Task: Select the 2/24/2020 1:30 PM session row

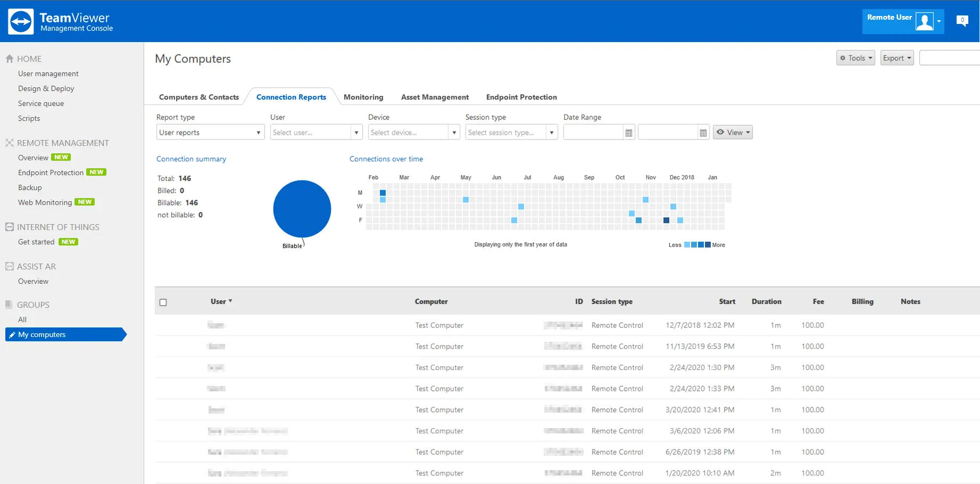Action: pos(567,367)
